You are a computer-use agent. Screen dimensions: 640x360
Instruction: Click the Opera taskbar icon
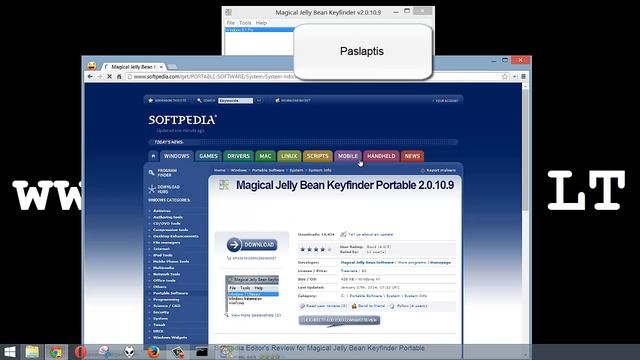coord(80,352)
